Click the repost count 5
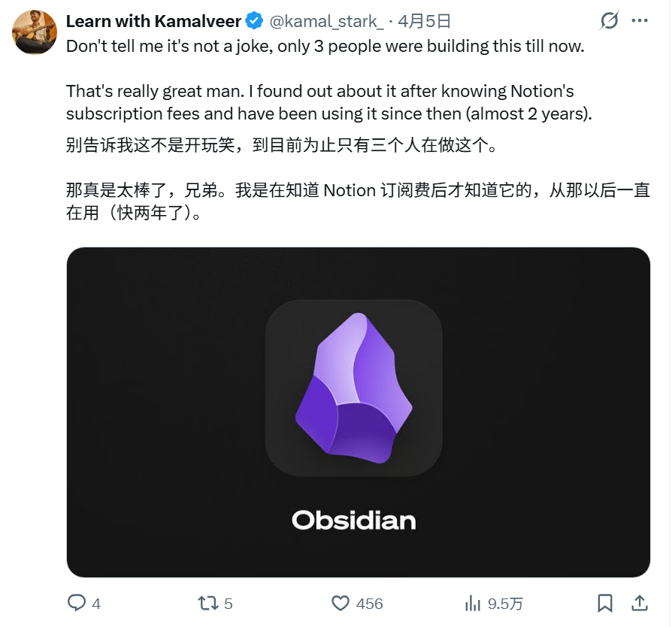 [x=227, y=603]
